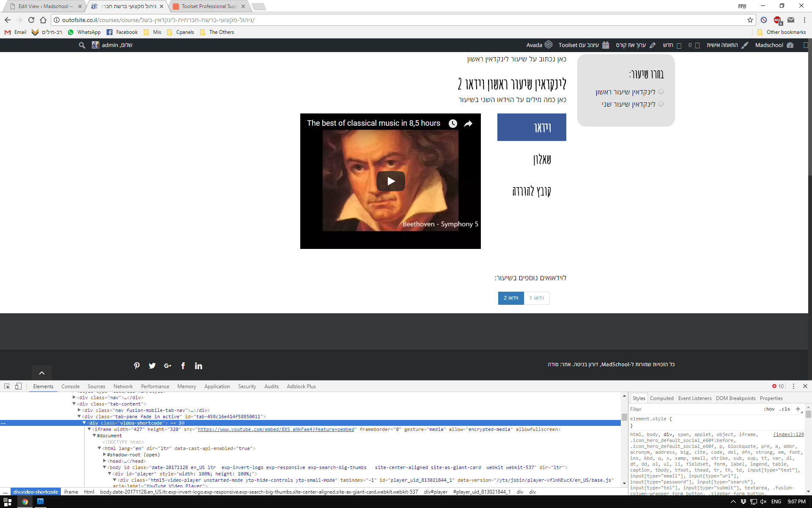Reload the current page
Viewport: 812px width, 508px height.
(31, 20)
